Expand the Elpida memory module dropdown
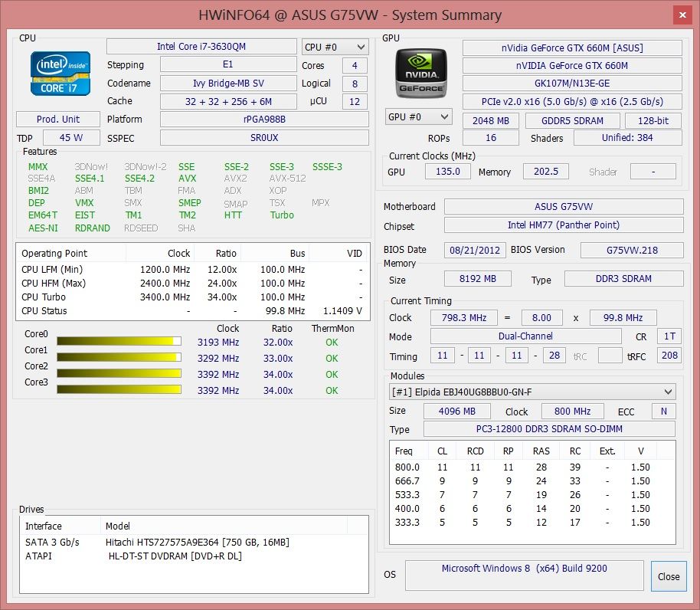Screen dimensions: 700x610 pos(532,392)
